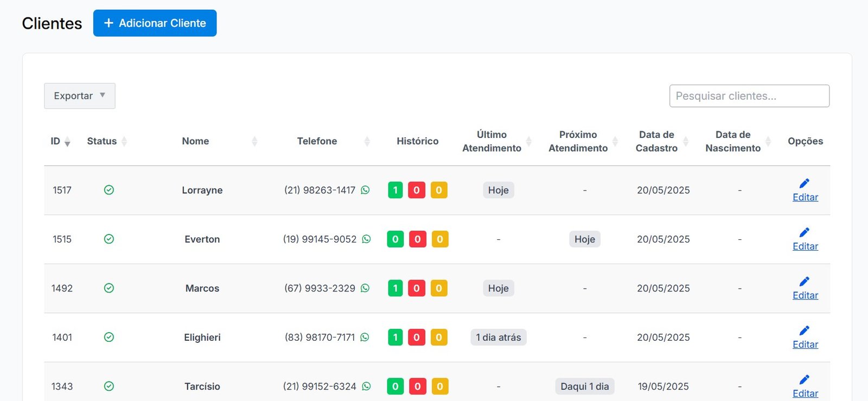Toggle Tarcísio's status check icon
Image resolution: width=868 pixels, height=401 pixels.
pyautogui.click(x=109, y=386)
